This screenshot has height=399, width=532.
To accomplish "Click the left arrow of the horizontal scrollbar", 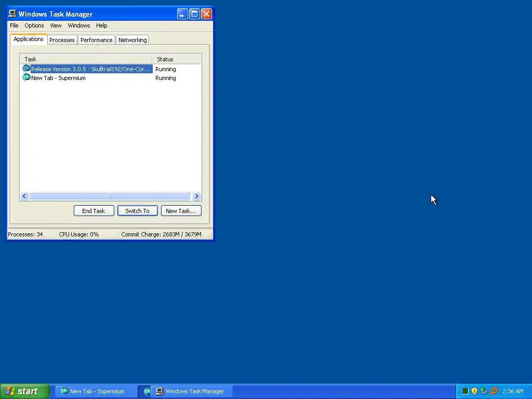I will 24,196.
